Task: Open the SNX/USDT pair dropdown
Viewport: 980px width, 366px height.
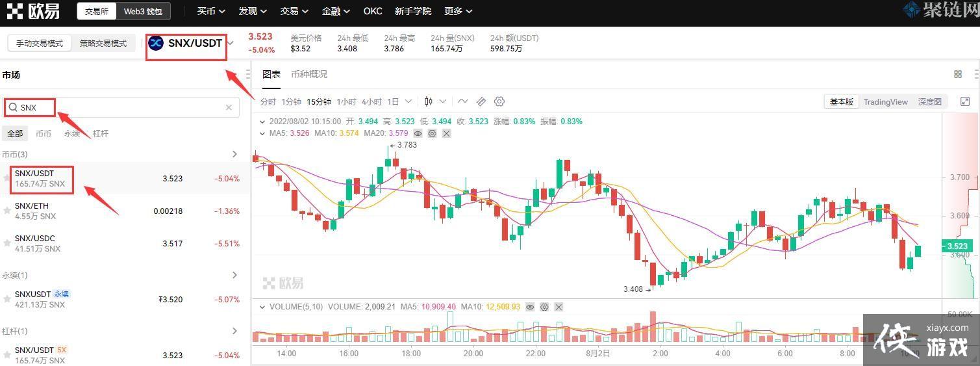Action: 231,44
